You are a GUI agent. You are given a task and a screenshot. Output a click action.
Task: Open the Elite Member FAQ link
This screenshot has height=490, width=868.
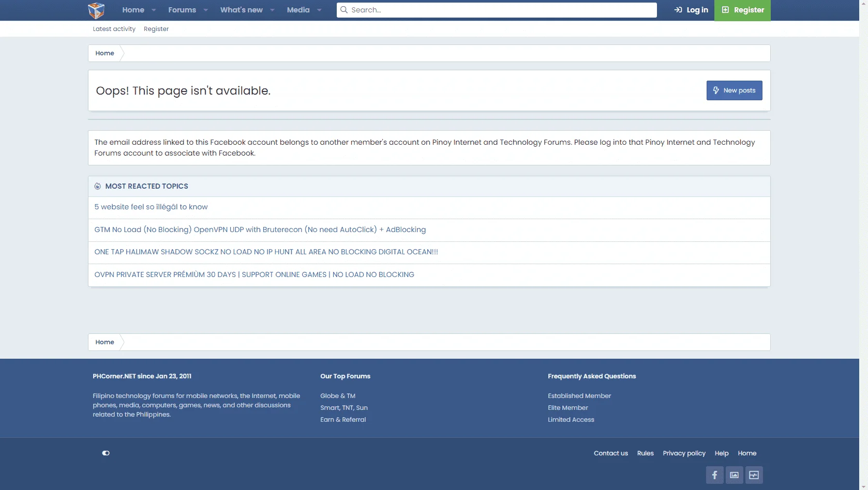(568, 408)
